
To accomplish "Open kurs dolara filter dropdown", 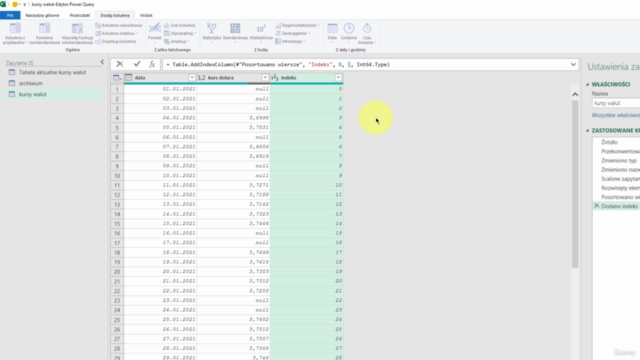I will click(265, 78).
